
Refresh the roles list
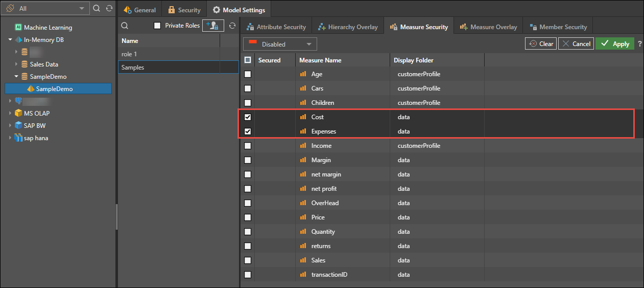232,26
